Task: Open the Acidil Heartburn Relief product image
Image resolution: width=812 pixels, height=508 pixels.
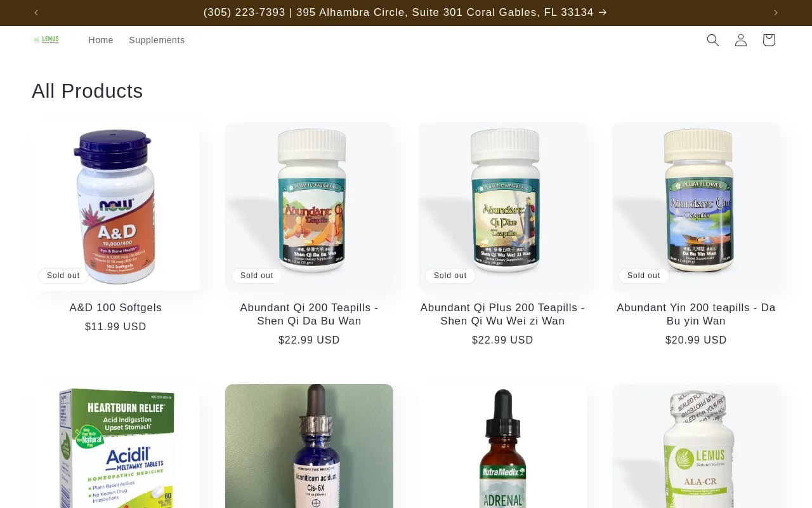Action: pyautogui.click(x=115, y=446)
